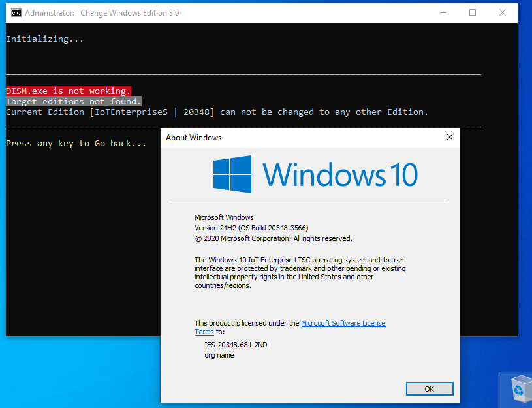This screenshot has height=408, width=532.
Task: Click the 'Initializing...' line
Action: point(45,39)
